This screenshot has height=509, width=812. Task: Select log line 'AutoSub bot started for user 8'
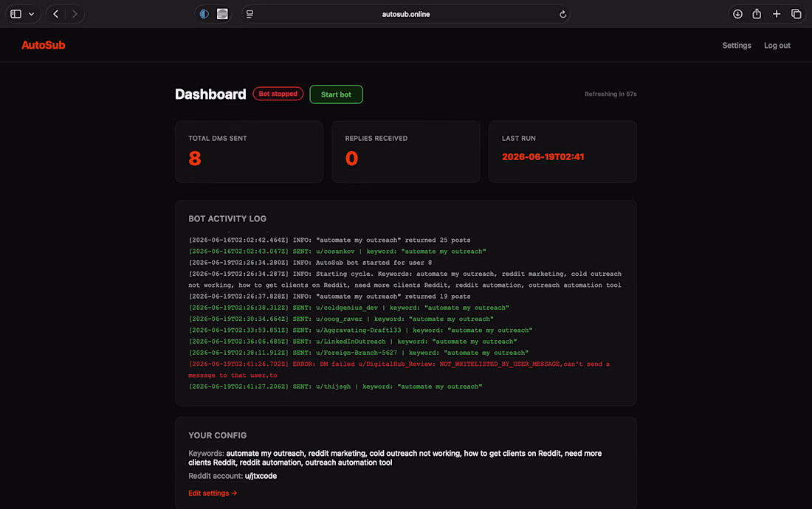310,263
